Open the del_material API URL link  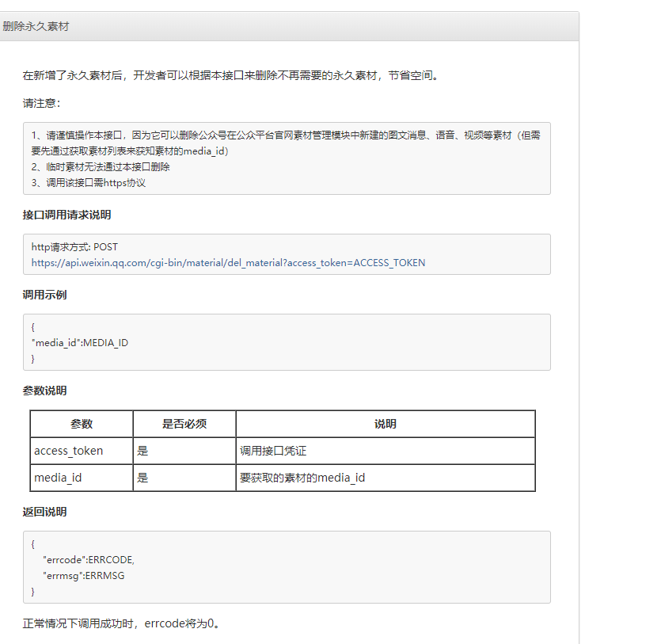point(228,263)
